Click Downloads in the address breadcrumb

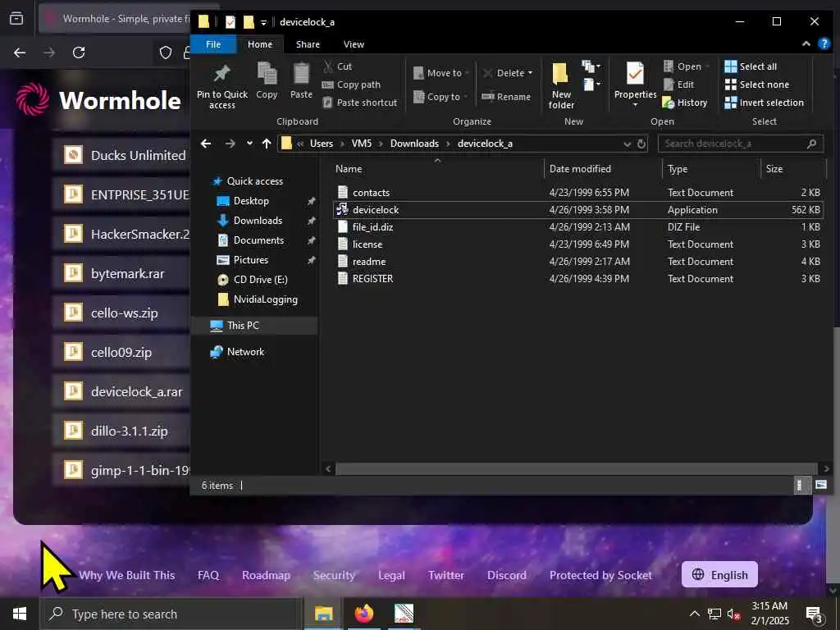[414, 144]
